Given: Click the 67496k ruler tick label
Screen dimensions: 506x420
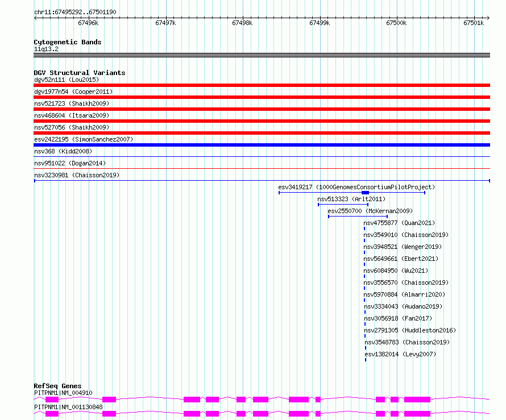Looking at the screenshot, I should click(88, 23).
